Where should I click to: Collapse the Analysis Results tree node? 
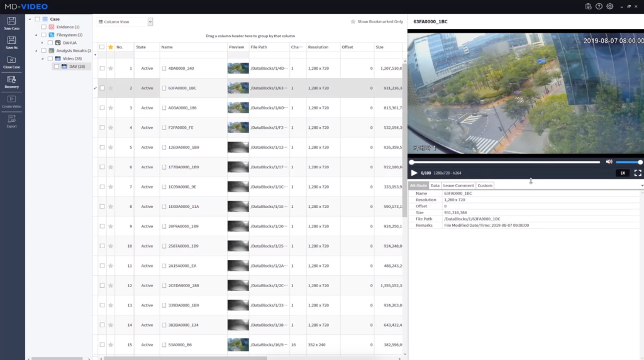36,50
